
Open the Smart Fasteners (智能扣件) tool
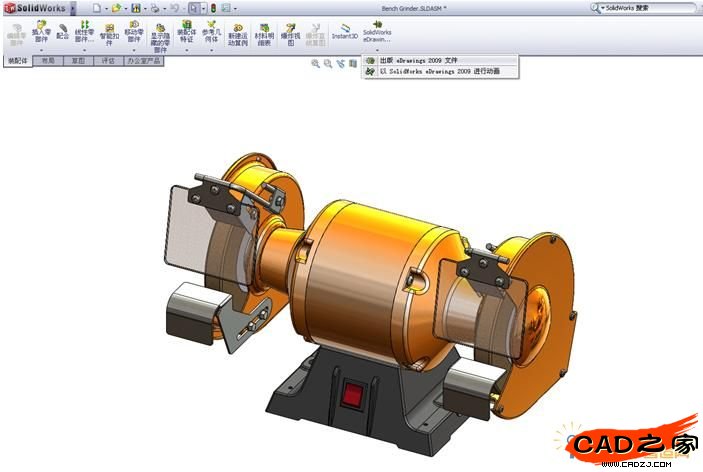tap(108, 33)
